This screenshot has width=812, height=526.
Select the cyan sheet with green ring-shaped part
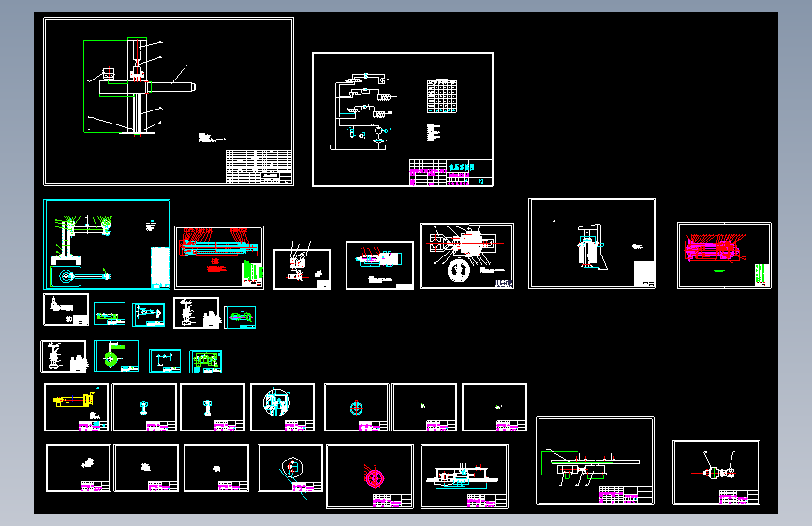pos(116,356)
